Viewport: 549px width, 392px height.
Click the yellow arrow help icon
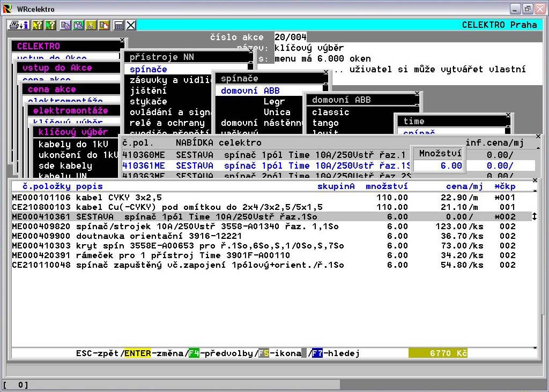tap(38, 25)
